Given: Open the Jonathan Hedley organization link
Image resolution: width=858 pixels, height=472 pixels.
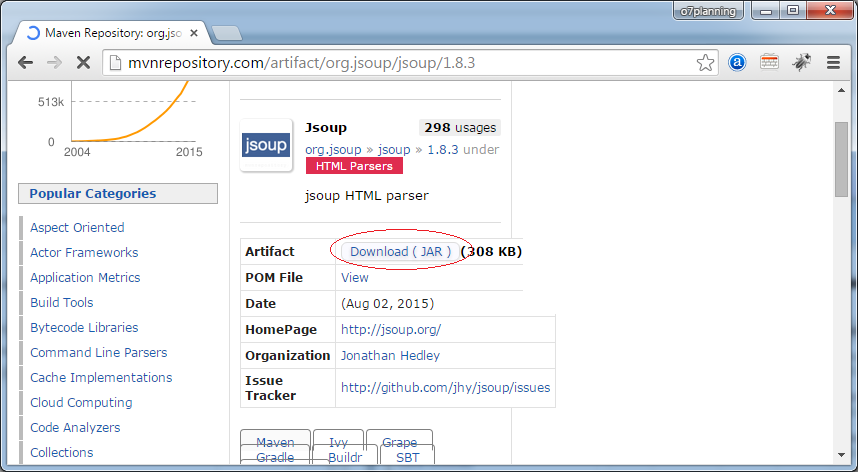Looking at the screenshot, I should [x=390, y=356].
